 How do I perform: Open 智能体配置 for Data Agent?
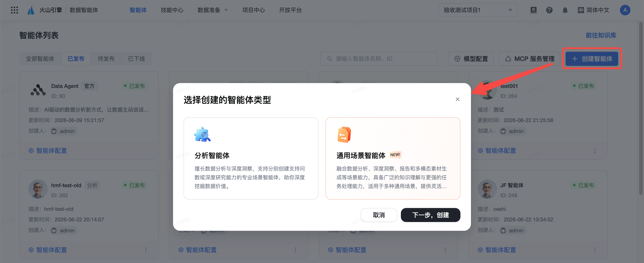click(48, 150)
